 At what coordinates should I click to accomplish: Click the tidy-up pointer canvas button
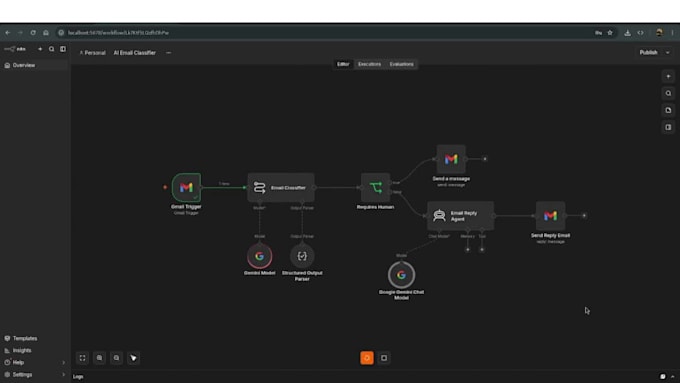pos(133,358)
